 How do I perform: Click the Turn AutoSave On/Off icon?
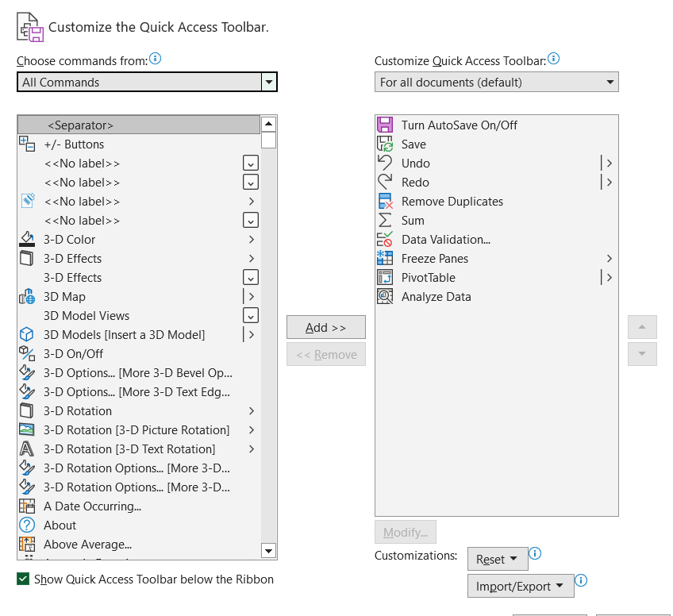(385, 125)
